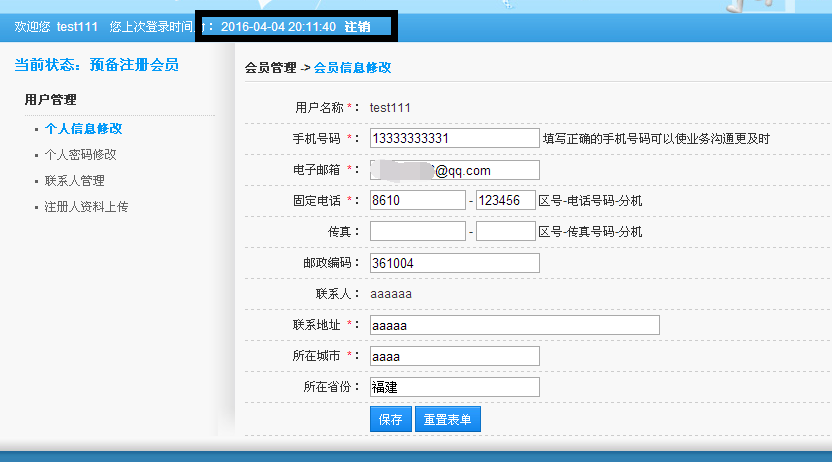Open 个人信息修改 in sidebar

click(83, 128)
